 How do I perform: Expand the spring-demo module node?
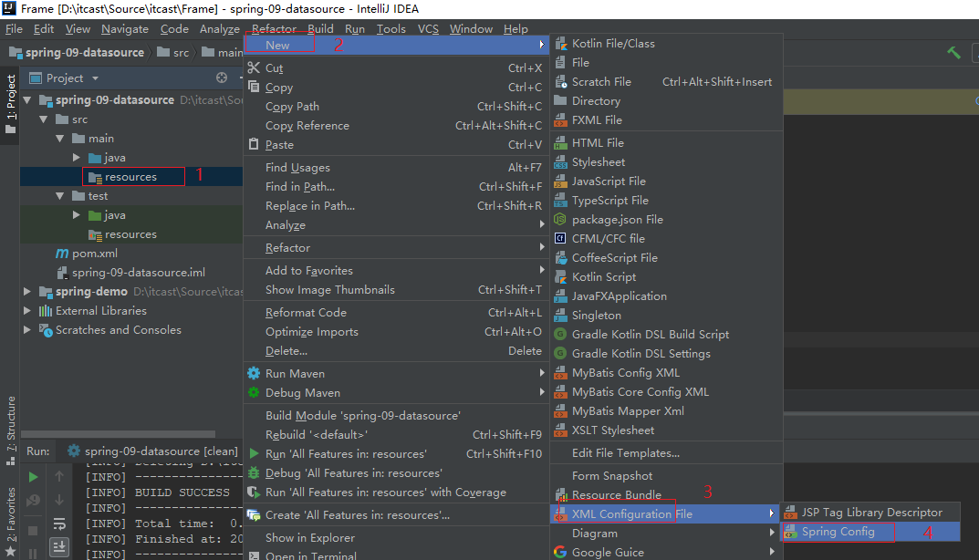click(27, 292)
